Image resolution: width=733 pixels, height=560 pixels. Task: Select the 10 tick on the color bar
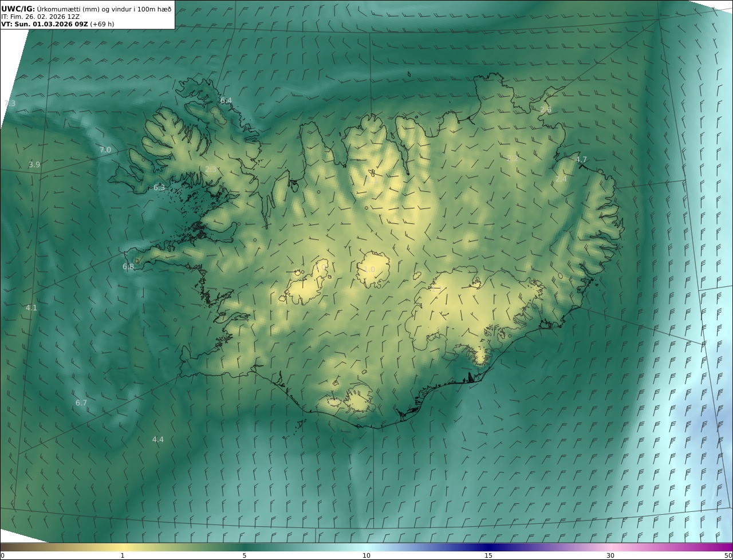[366, 555]
